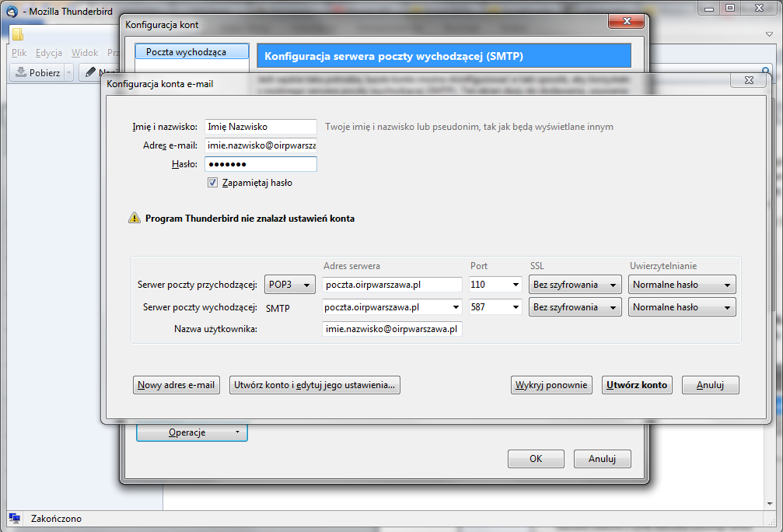Click the tab list arrow in main window
This screenshot has height=532, width=783.
[769, 34]
